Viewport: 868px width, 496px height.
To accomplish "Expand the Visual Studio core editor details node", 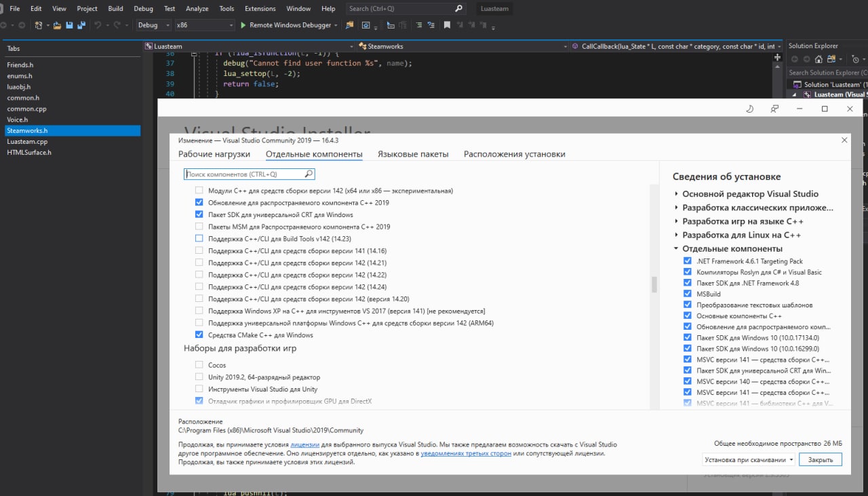I will pyautogui.click(x=677, y=194).
